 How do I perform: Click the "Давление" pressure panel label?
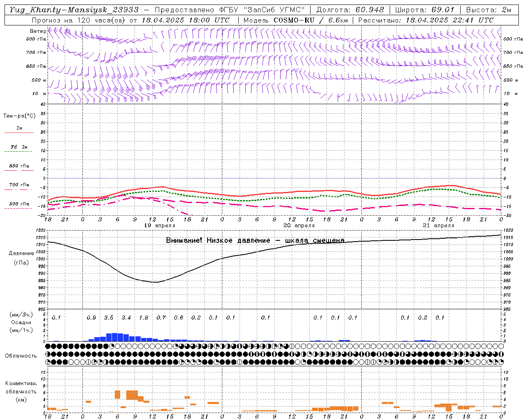(x=21, y=253)
